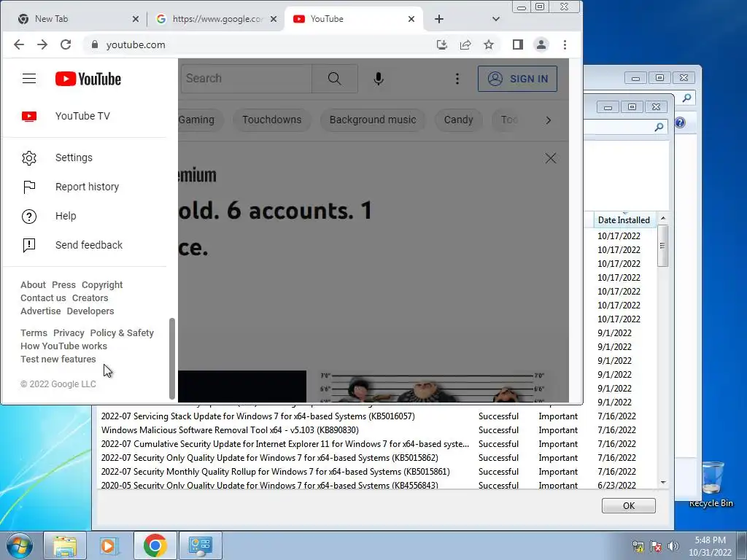Open the Contact us link
This screenshot has width=747, height=560.
pos(43,298)
